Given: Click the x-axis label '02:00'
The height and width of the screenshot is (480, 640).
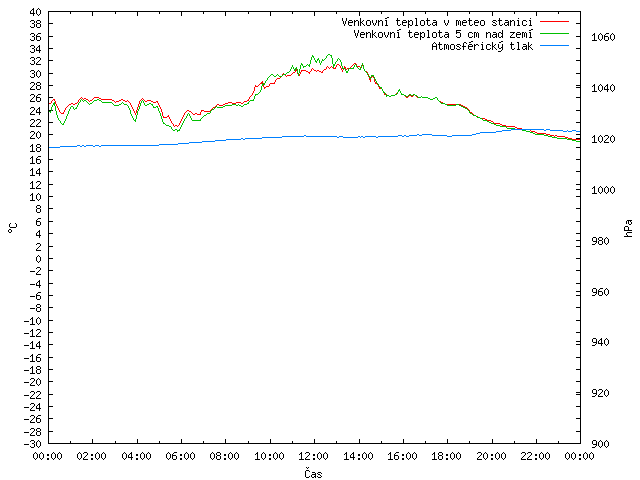Looking at the screenshot, I should coord(92,456).
